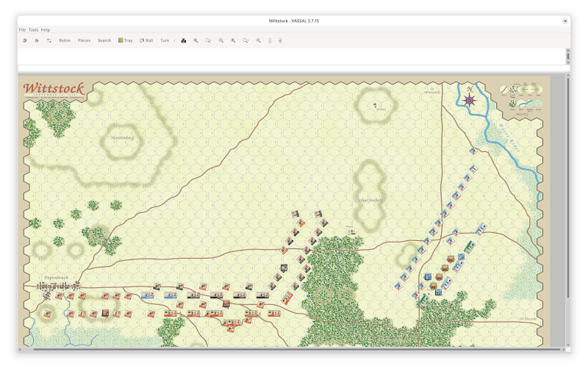Click the Turn button
Viewport: 588px width, 371px height.
(165, 40)
